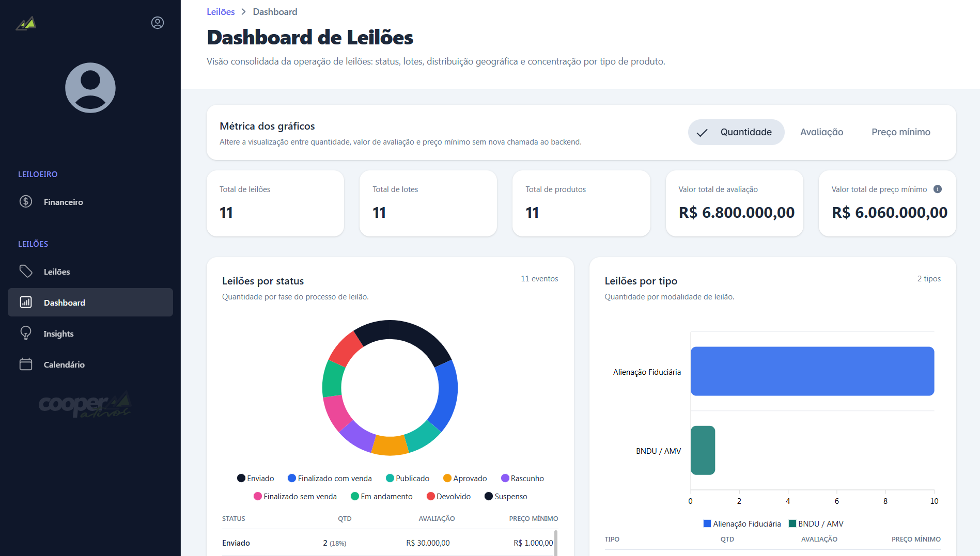Screen dimensions: 980x556
Task: Toggle BNDU / AMV in bar chart legend
Action: 816,524
